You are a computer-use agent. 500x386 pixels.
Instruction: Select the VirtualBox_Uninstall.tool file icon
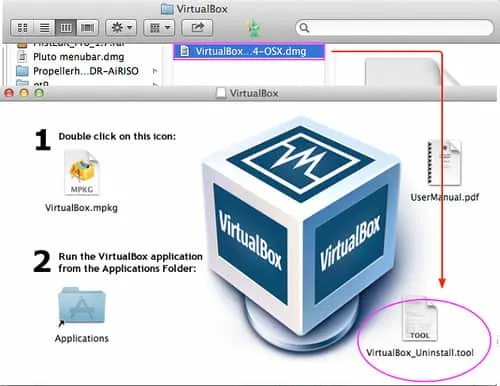coord(420,319)
